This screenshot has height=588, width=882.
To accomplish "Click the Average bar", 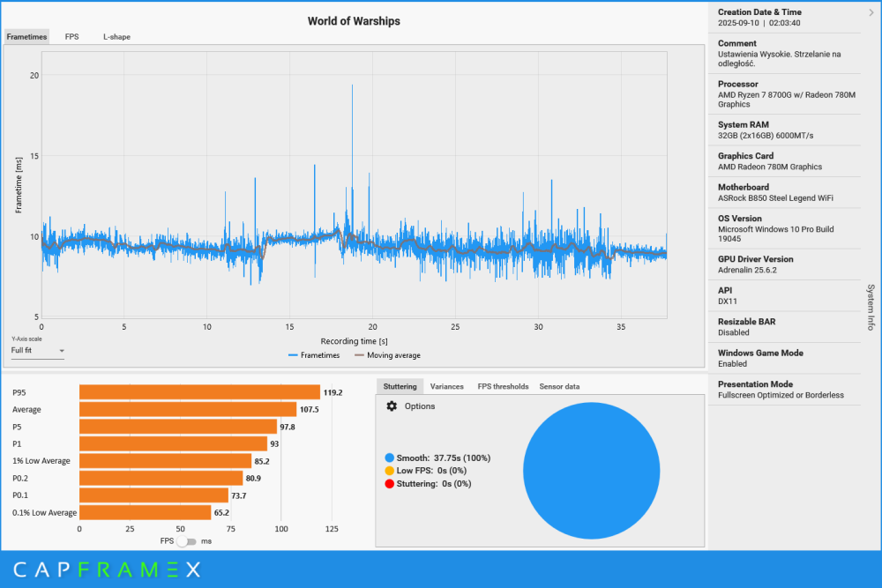I will pos(188,409).
